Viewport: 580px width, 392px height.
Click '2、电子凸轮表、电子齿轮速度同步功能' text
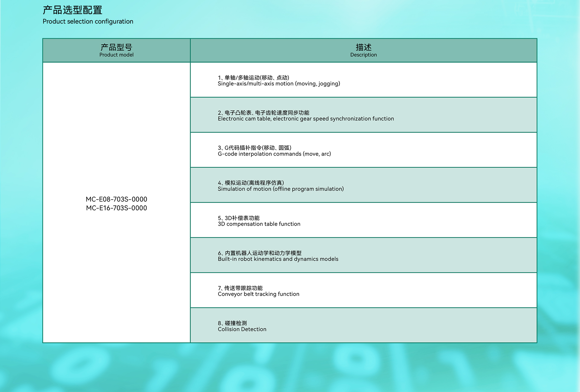[x=263, y=113]
